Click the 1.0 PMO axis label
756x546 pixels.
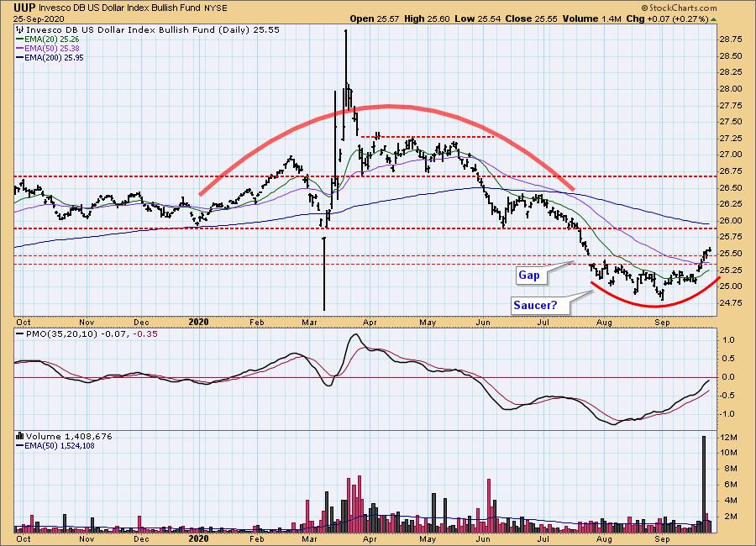coord(728,340)
